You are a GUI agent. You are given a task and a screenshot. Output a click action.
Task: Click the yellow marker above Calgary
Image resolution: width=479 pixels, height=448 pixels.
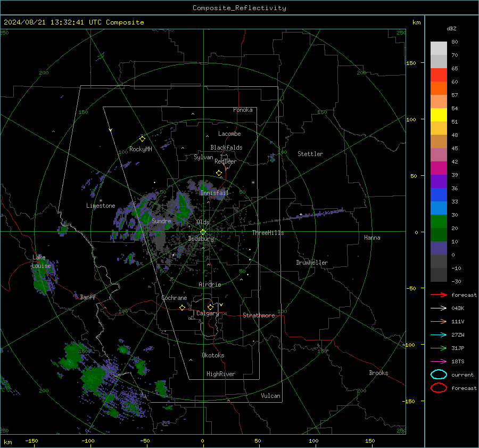point(210,307)
